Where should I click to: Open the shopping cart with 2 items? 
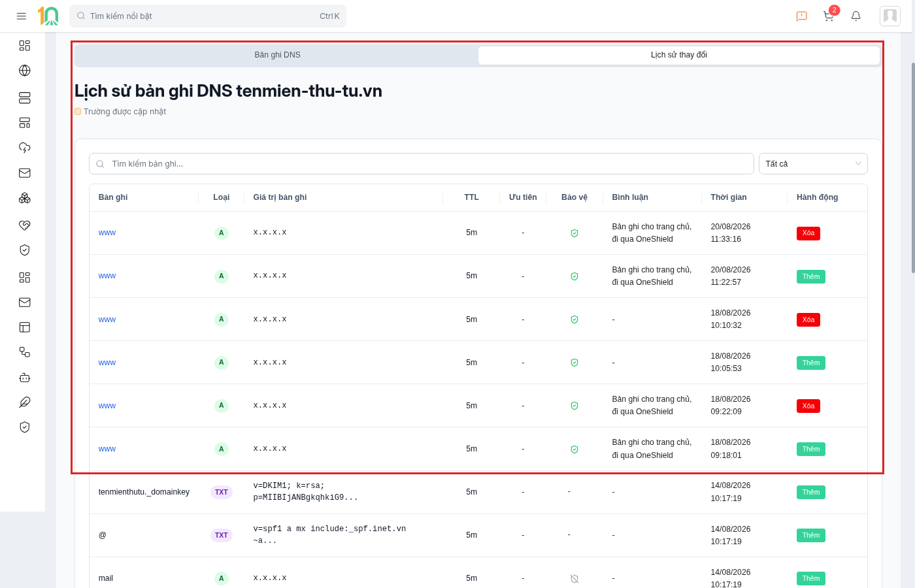[x=829, y=16]
